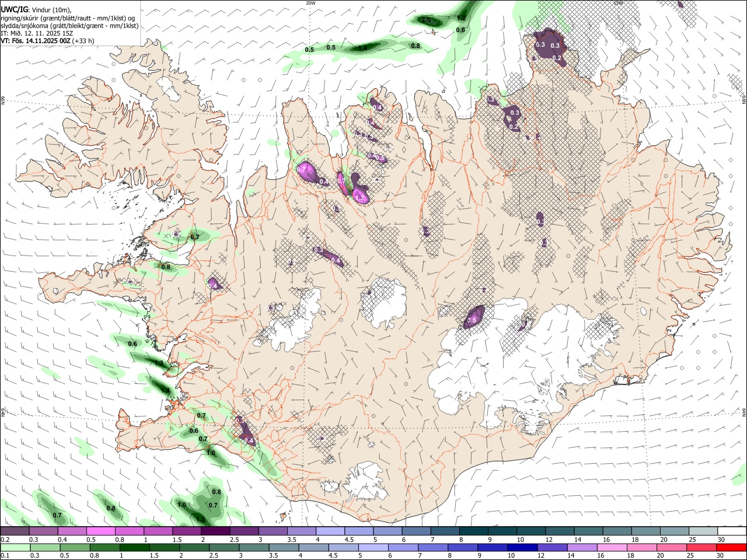Pick white snow swatch after the 30 label

(x=732, y=531)
